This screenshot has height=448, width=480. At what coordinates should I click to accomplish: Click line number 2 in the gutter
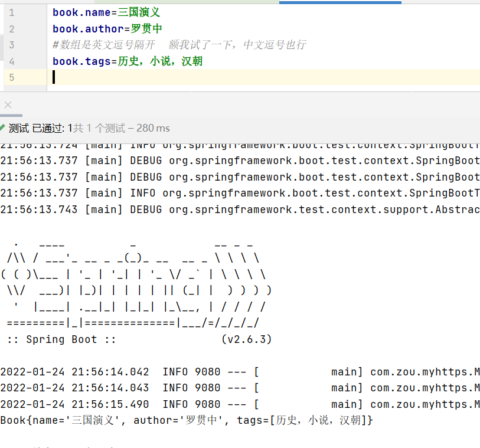tap(12, 29)
